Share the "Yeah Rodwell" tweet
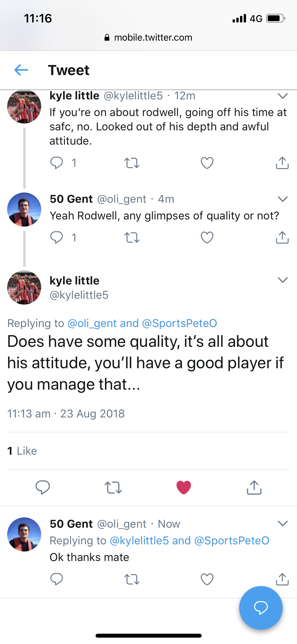 tap(282, 237)
